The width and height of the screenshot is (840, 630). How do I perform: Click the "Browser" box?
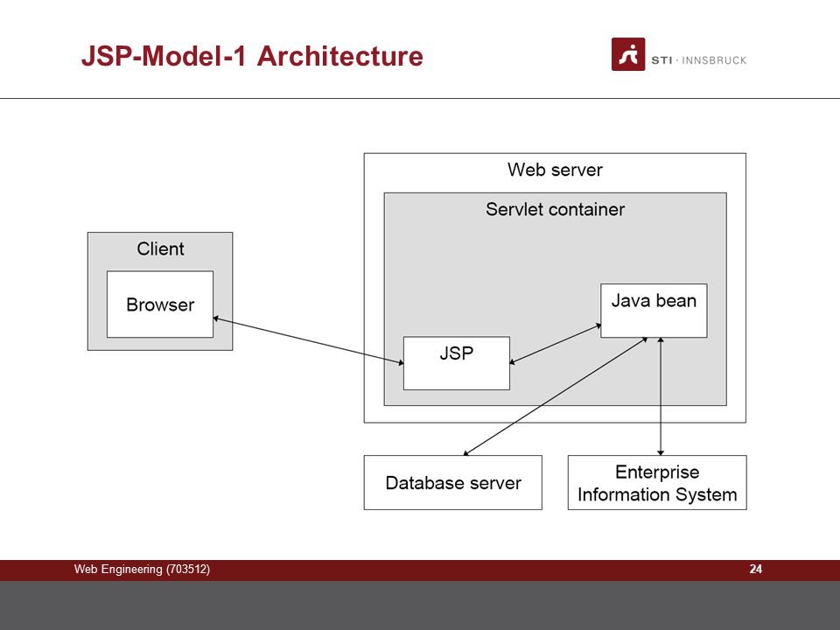pyautogui.click(x=160, y=304)
